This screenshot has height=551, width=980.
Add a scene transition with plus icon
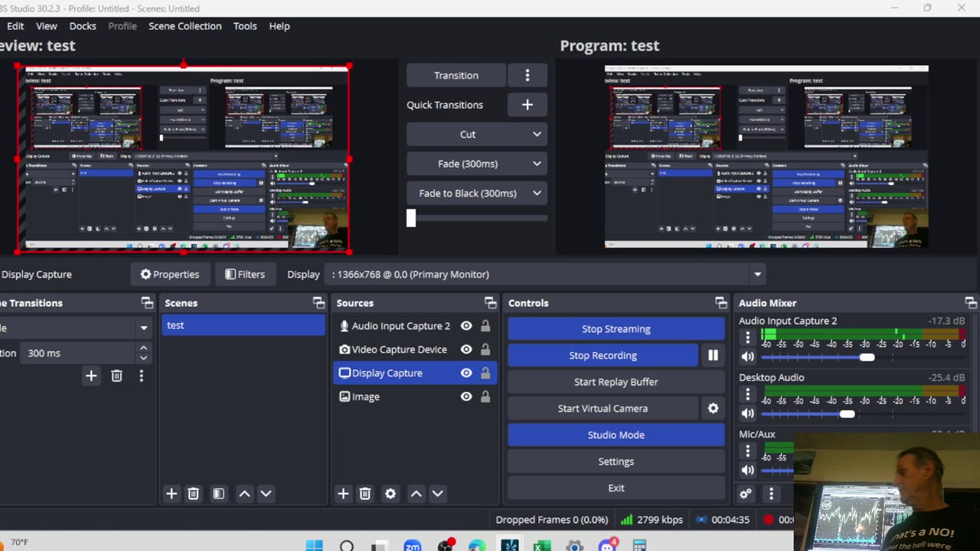point(91,376)
